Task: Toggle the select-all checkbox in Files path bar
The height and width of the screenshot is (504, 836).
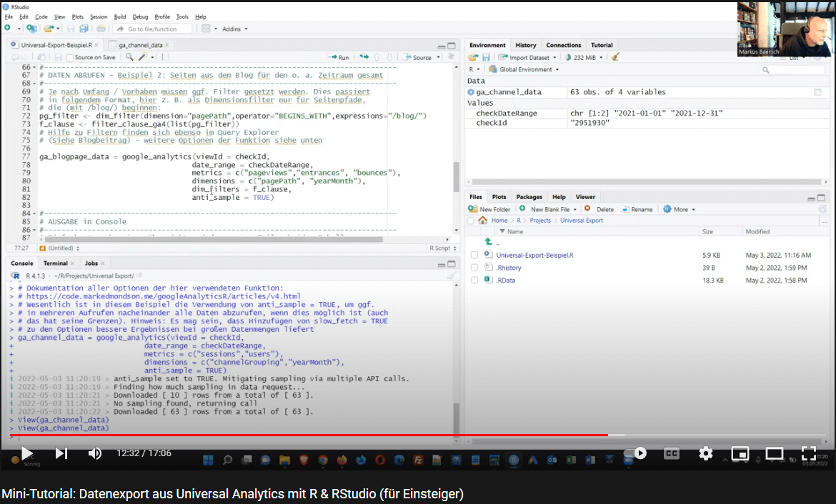Action: point(470,221)
